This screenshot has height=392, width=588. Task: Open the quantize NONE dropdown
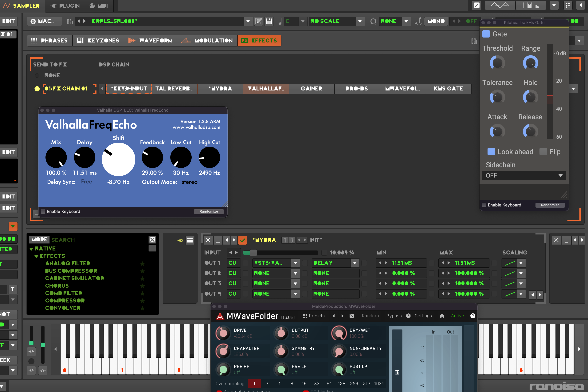click(x=406, y=21)
